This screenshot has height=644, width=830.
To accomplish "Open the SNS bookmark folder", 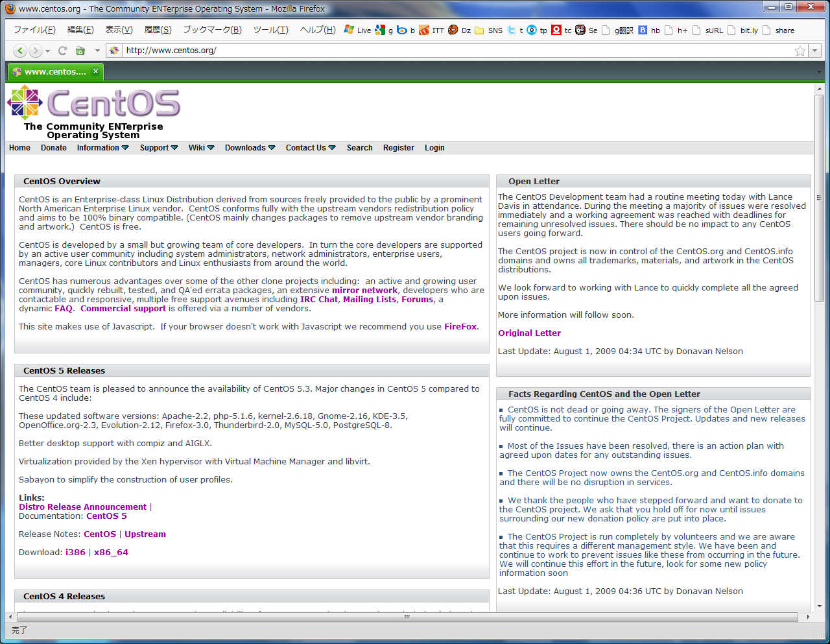I will [x=488, y=30].
